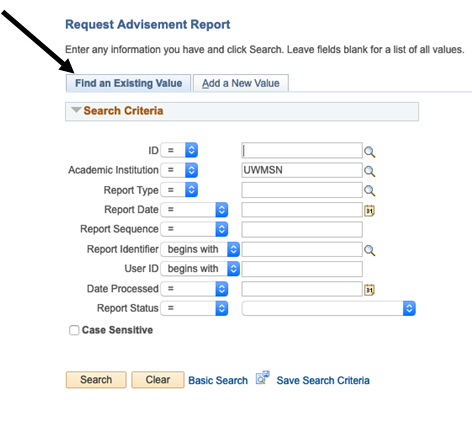This screenshot has height=422, width=472.
Task: Click the Save Search Criteria icon
Action: (263, 378)
